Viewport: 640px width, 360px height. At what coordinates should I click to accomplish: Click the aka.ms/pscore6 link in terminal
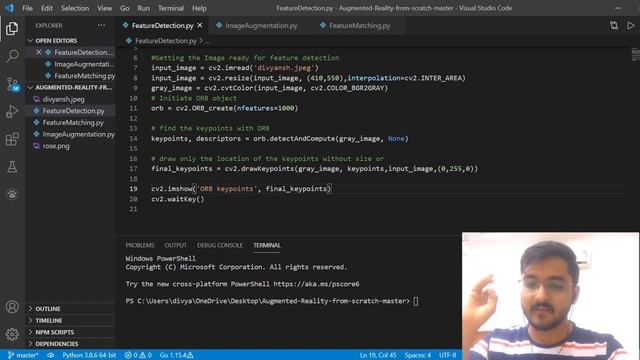tap(316, 284)
